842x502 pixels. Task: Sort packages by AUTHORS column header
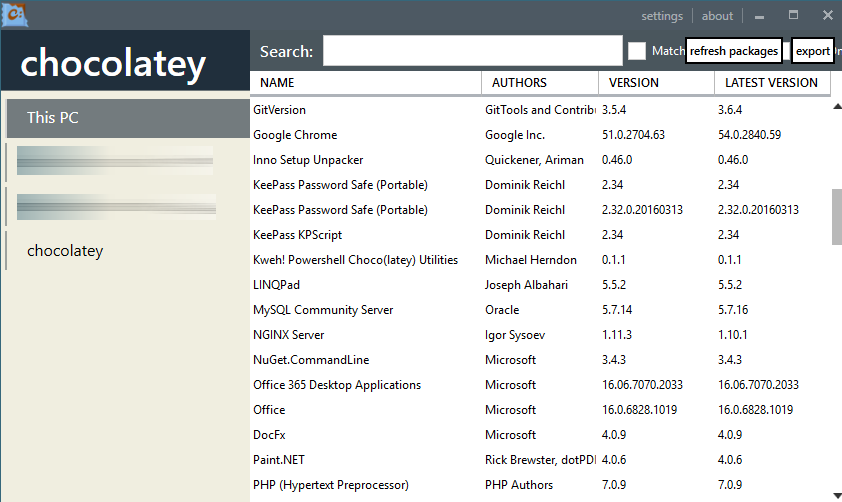coord(521,83)
